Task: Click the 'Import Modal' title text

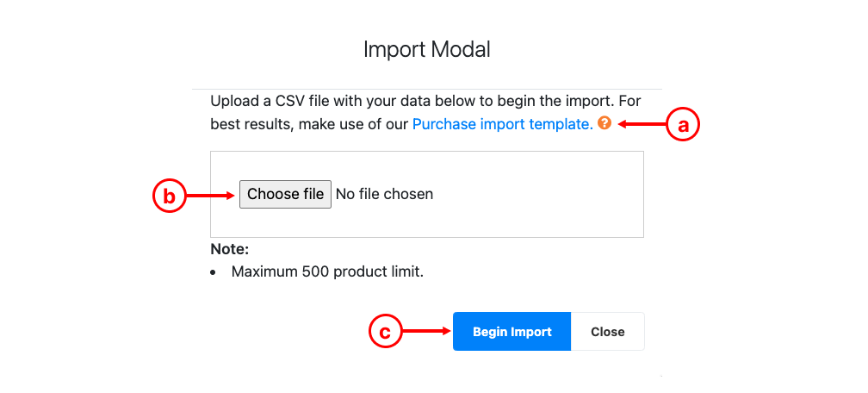Action: click(427, 49)
